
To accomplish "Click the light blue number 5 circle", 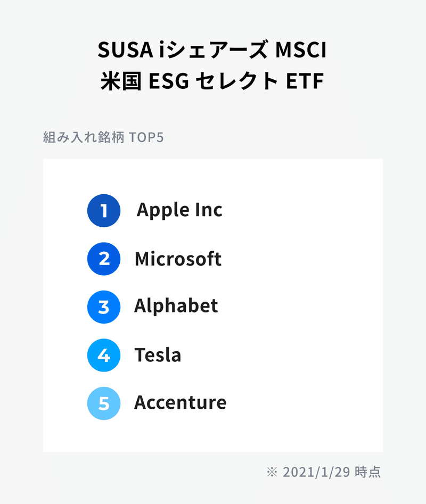I will (104, 403).
